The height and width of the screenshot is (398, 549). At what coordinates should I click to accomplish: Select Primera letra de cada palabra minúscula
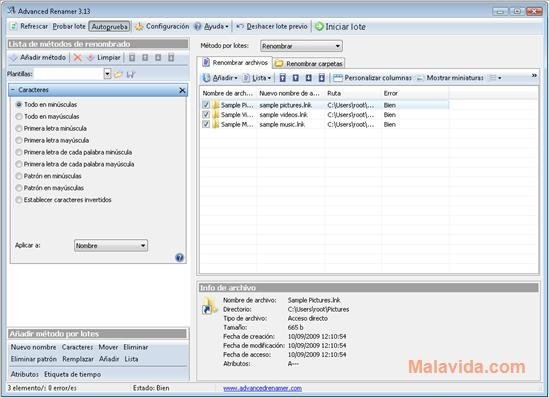(74, 152)
